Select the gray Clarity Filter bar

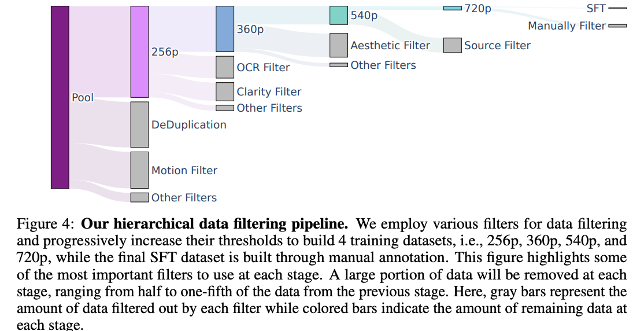[x=225, y=91]
